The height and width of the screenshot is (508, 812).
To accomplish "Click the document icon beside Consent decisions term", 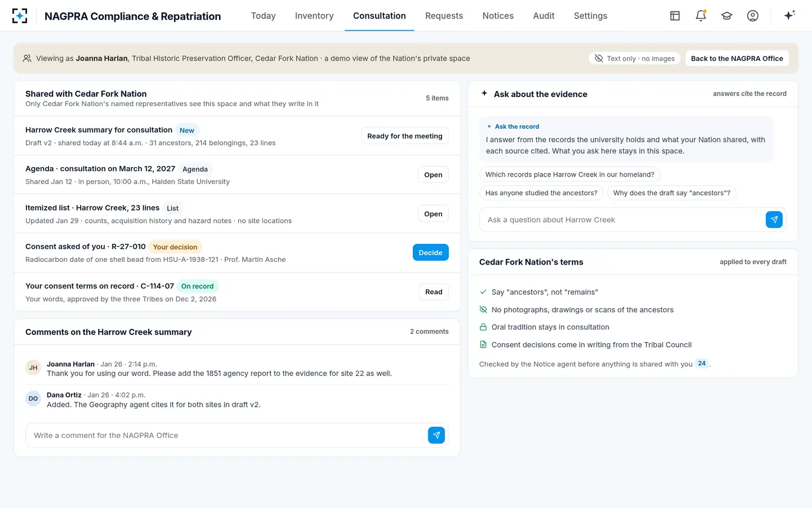I will [x=483, y=344].
